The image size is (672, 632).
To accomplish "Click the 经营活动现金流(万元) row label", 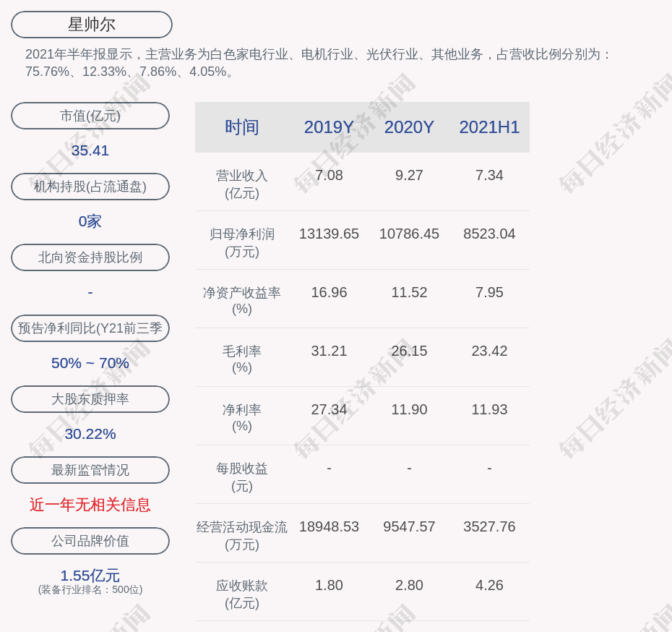I will click(x=242, y=536).
